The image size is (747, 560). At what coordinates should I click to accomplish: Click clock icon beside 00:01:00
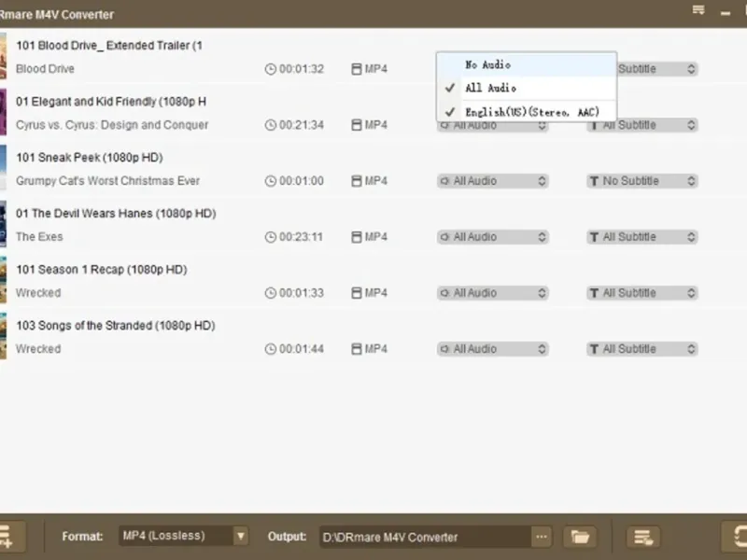pyautogui.click(x=271, y=181)
